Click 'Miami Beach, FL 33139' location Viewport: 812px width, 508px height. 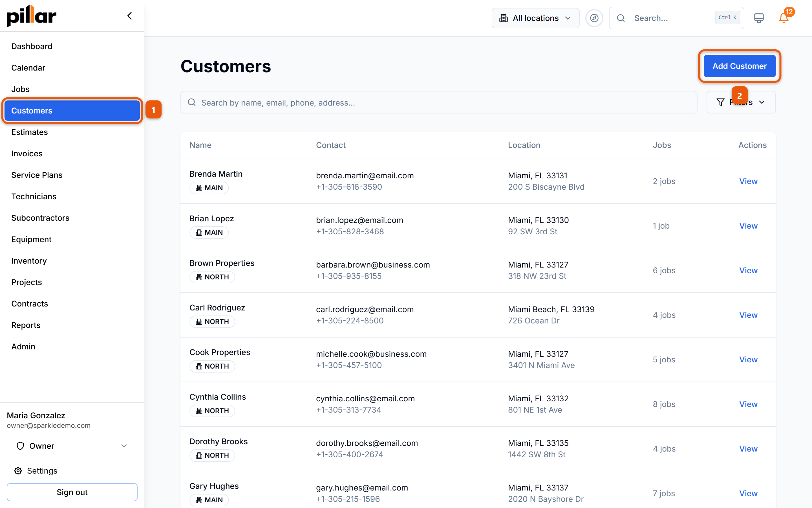coord(551,309)
